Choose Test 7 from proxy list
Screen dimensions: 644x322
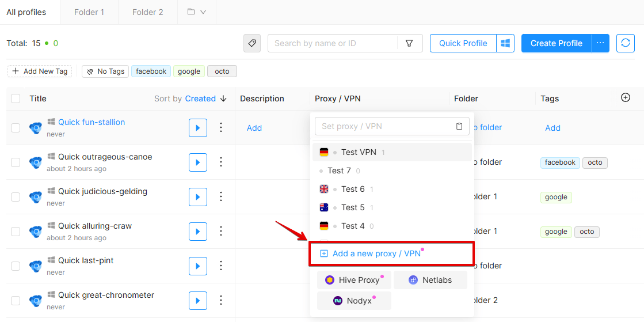coord(392,171)
